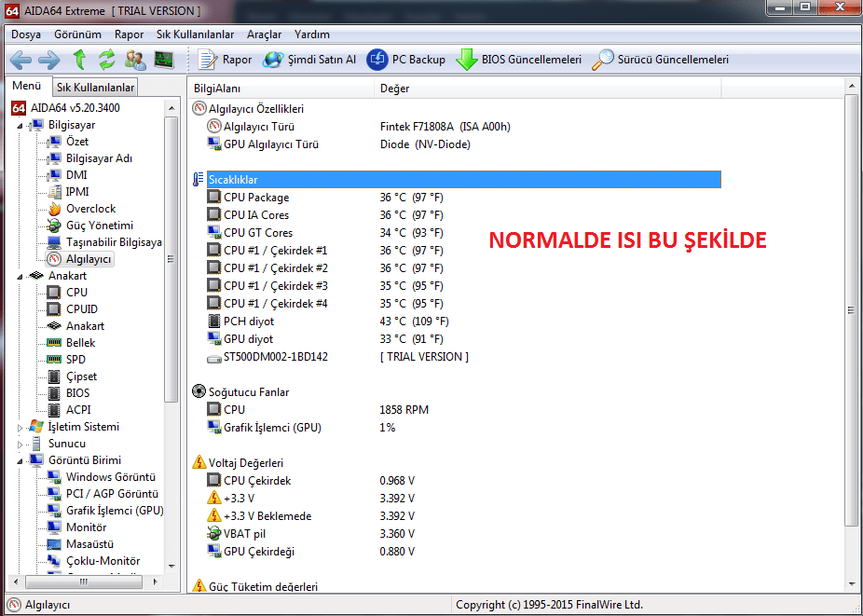
Task: Open the Görünüm menu
Action: click(x=77, y=34)
